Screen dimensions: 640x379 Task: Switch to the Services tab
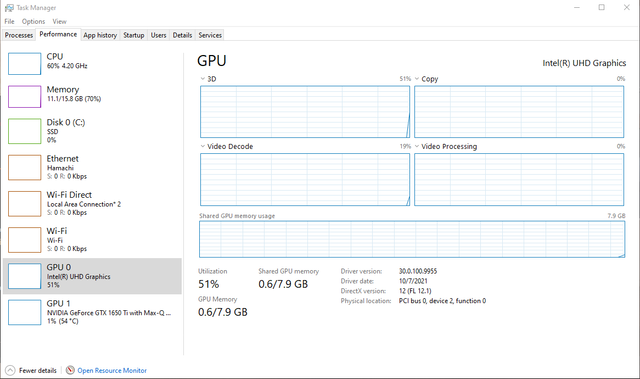210,35
